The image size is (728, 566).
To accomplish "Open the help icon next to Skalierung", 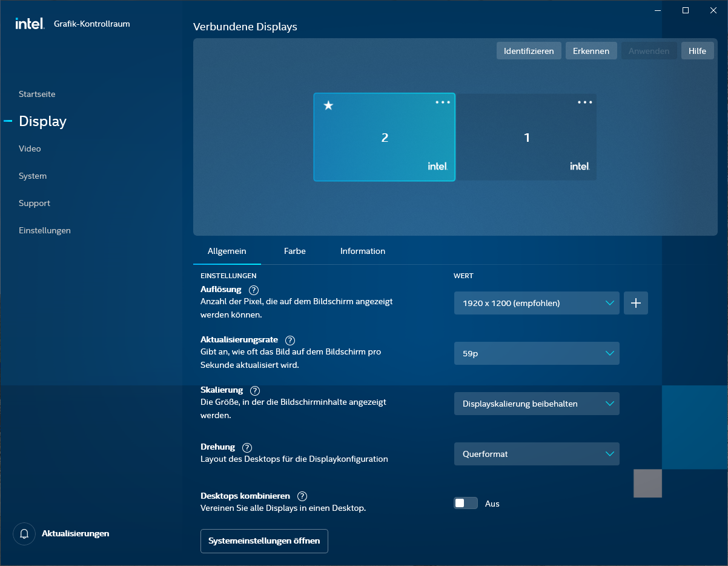I will [255, 391].
